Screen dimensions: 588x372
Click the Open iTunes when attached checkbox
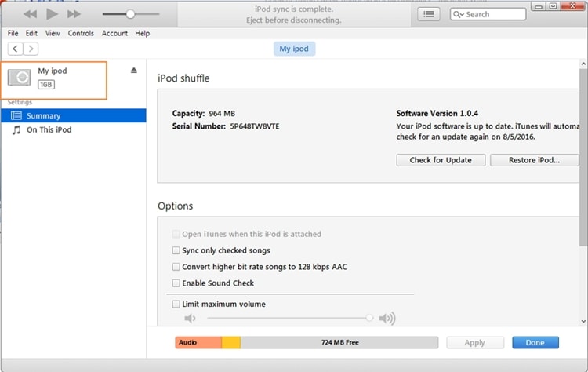(176, 234)
